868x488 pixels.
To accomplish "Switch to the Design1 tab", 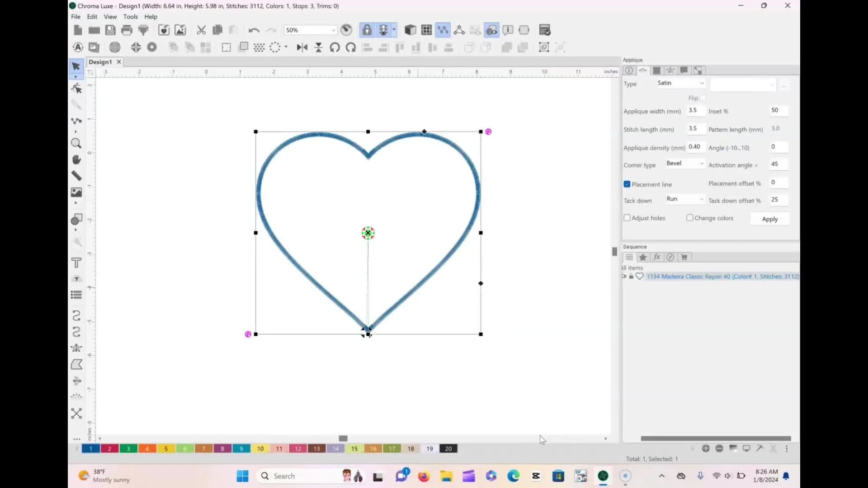I will point(100,62).
